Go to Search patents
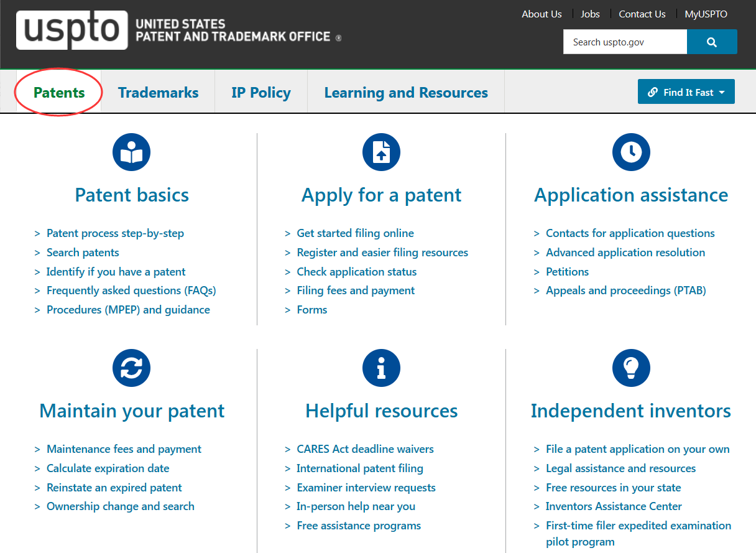Screen dimensions: 756x553 point(83,253)
